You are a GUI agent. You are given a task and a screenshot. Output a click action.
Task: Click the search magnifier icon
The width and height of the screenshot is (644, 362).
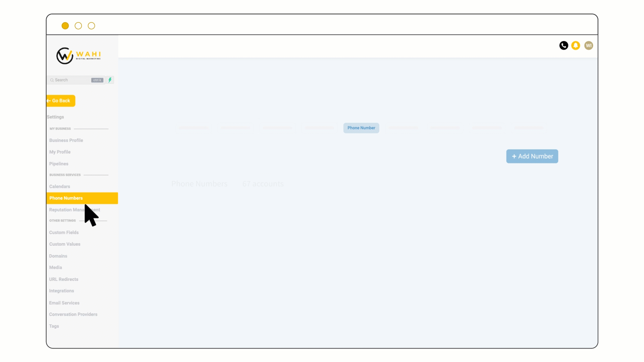pyautogui.click(x=52, y=80)
